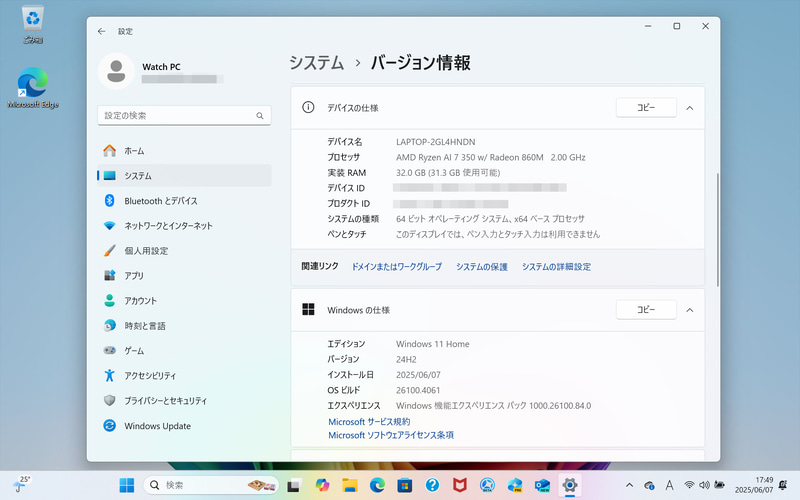
Task: Launch Copilot from the taskbar
Action: click(x=322, y=485)
